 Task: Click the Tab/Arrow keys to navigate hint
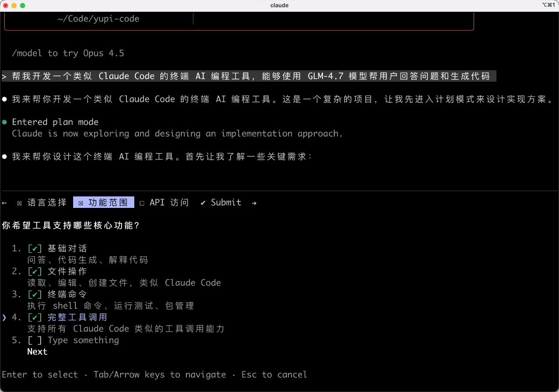click(x=160, y=375)
